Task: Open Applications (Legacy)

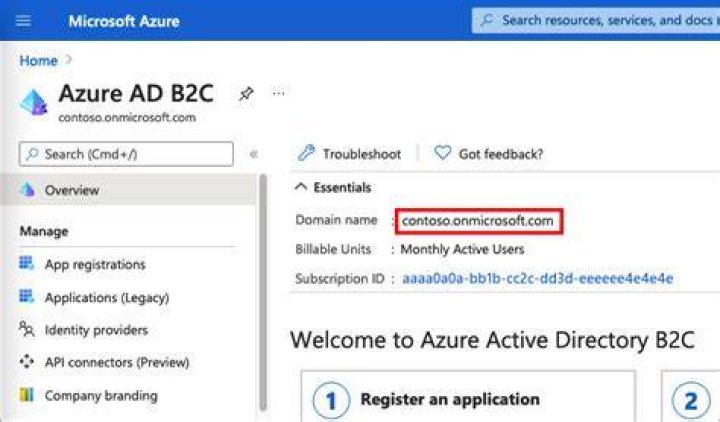Action: click(x=107, y=298)
